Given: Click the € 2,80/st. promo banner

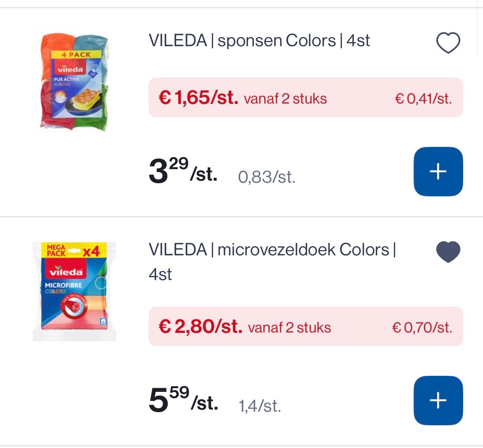Looking at the screenshot, I should pos(305,326).
